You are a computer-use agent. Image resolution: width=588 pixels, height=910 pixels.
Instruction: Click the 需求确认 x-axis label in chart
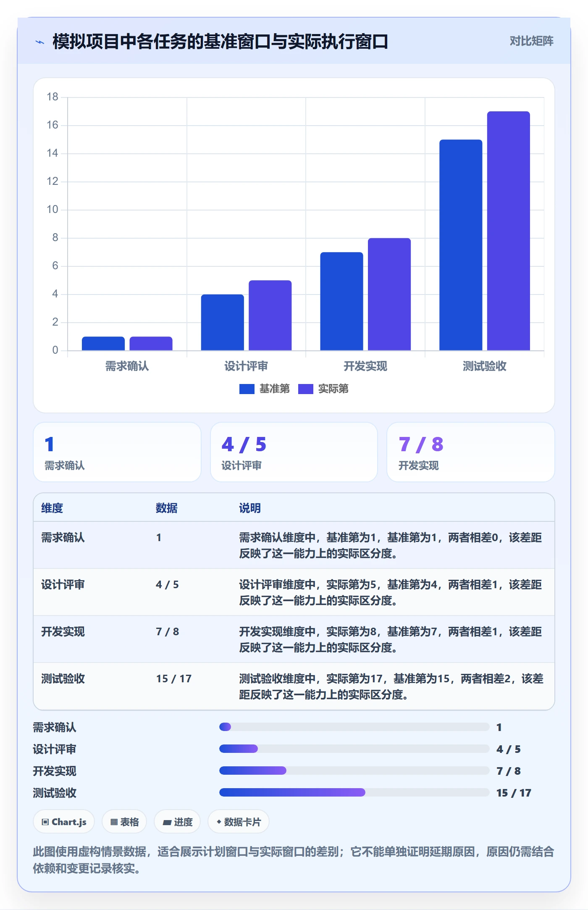[x=127, y=366]
